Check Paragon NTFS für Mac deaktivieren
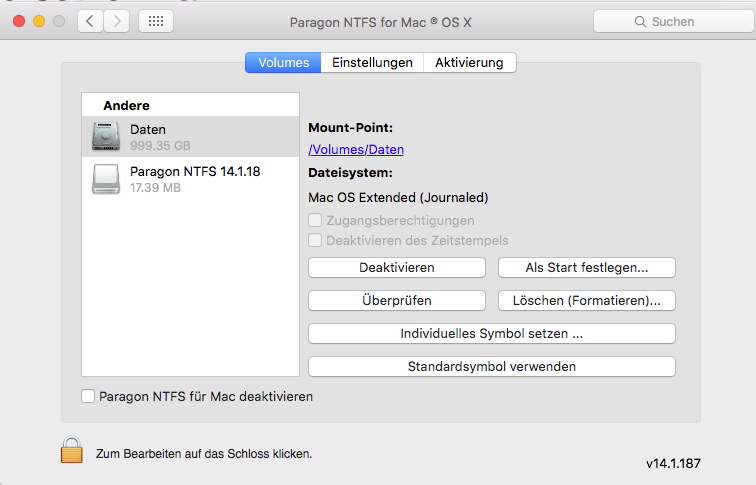756x485 pixels. click(x=88, y=396)
